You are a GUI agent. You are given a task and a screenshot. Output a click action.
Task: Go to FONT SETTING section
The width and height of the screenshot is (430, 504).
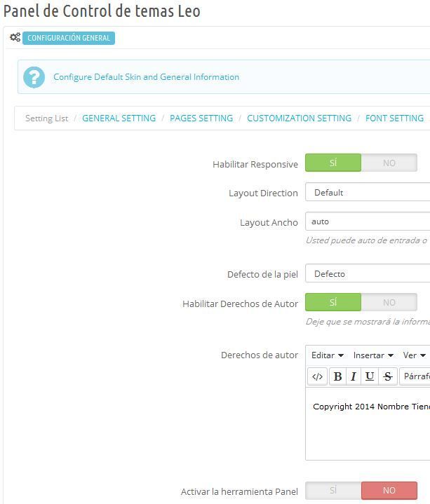tap(394, 118)
